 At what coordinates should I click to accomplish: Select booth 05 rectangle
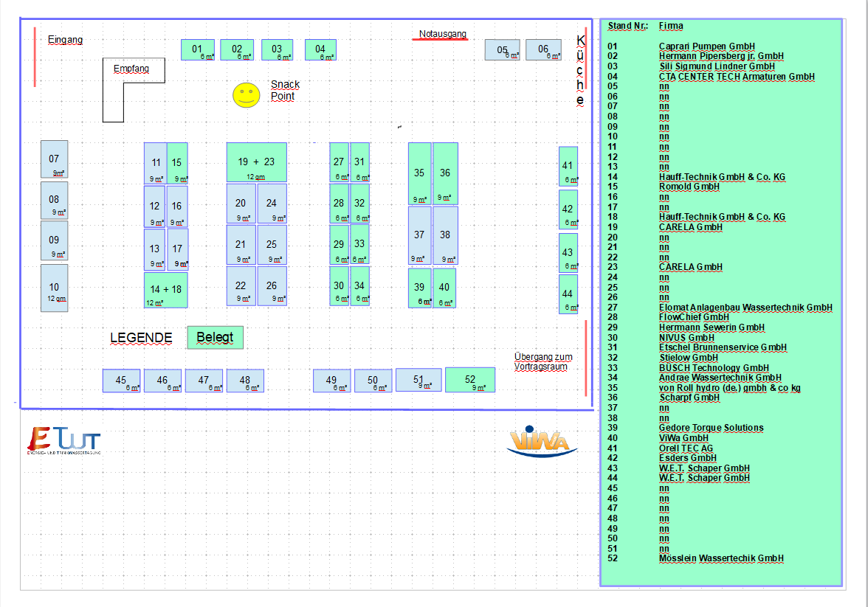pos(502,50)
